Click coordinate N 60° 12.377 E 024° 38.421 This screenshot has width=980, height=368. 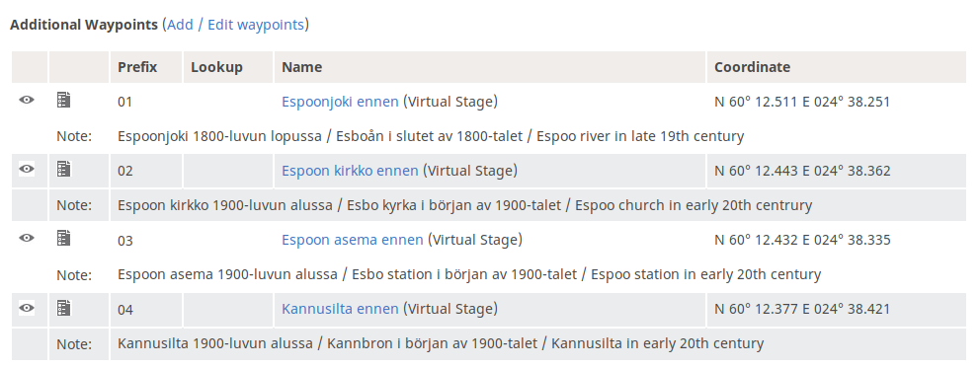802,310
